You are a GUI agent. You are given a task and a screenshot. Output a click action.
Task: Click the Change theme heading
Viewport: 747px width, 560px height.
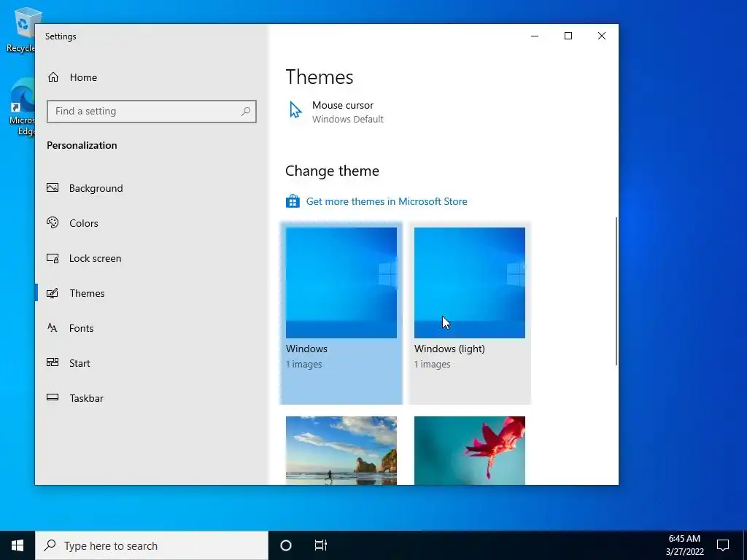point(333,171)
